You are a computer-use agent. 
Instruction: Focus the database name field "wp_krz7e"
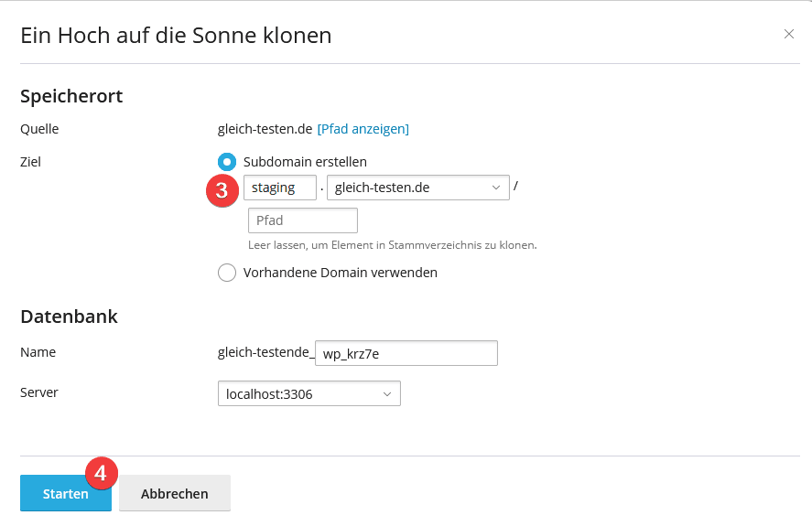(406, 353)
